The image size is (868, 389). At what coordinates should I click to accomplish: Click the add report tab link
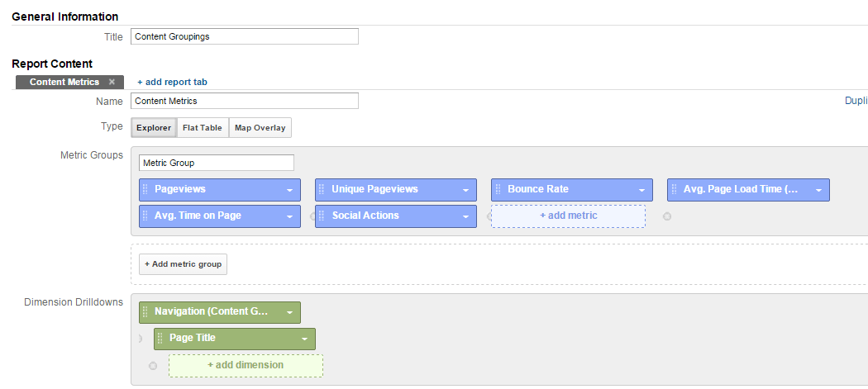click(x=172, y=82)
